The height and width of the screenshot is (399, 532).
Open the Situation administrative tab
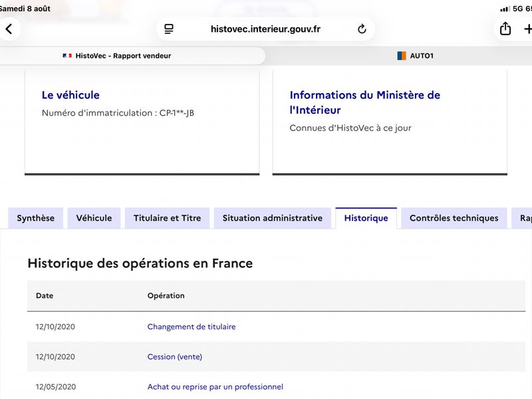(273, 218)
